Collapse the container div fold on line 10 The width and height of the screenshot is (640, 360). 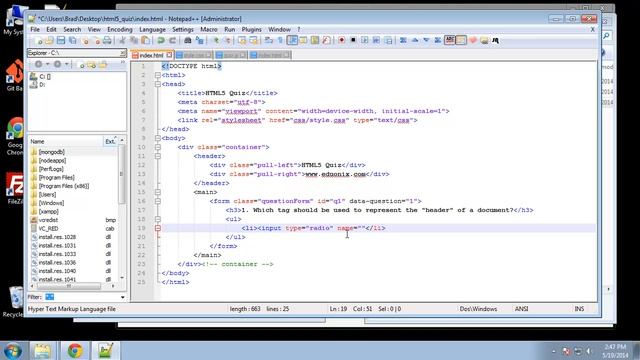click(158, 147)
